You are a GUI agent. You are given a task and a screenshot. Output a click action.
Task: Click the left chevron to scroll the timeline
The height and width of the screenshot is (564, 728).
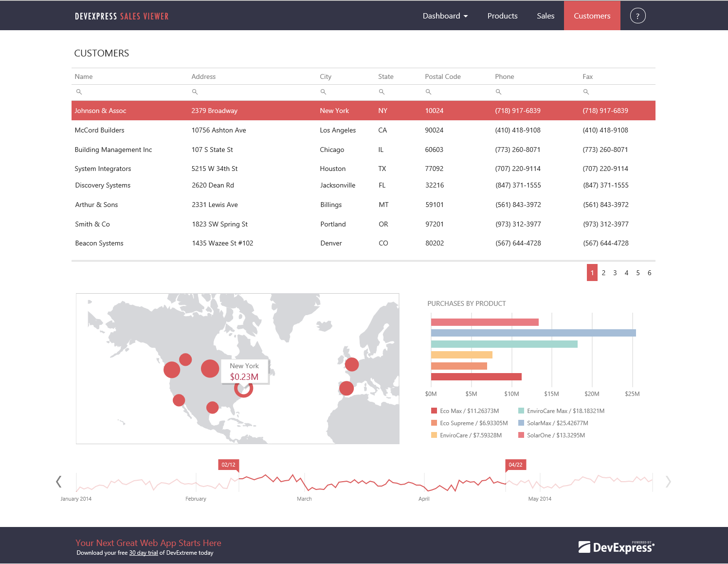(58, 481)
